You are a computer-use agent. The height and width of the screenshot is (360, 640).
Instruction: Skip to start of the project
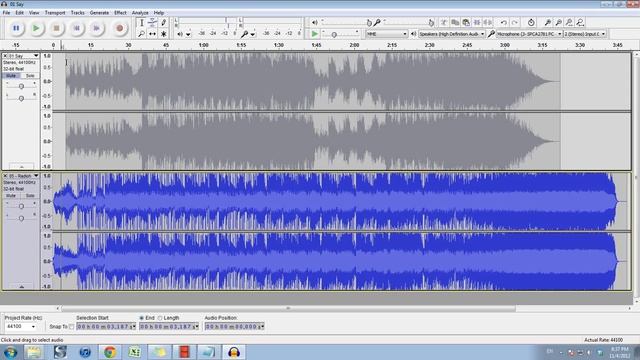click(x=76, y=28)
